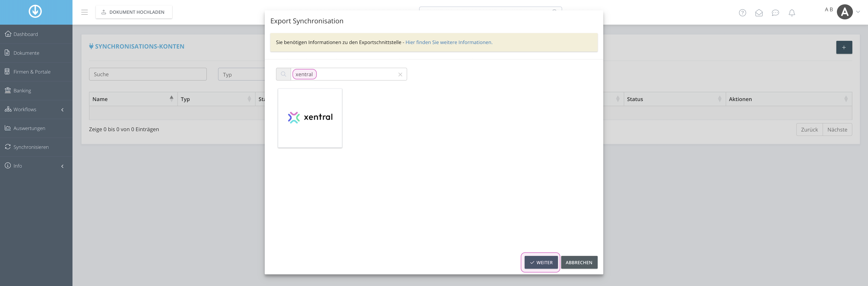The image size is (868, 286).
Task: Expand the Info submenu chevron
Action: (62, 166)
